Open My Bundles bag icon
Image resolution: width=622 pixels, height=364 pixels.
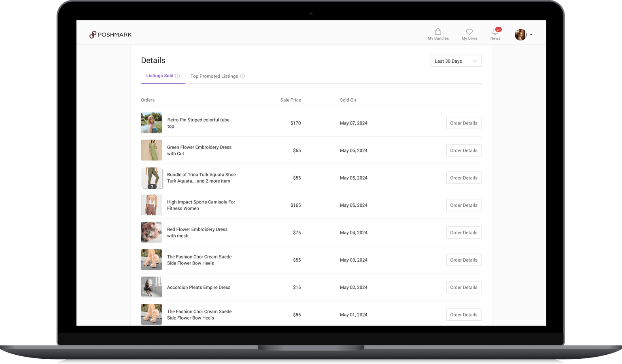click(x=438, y=32)
